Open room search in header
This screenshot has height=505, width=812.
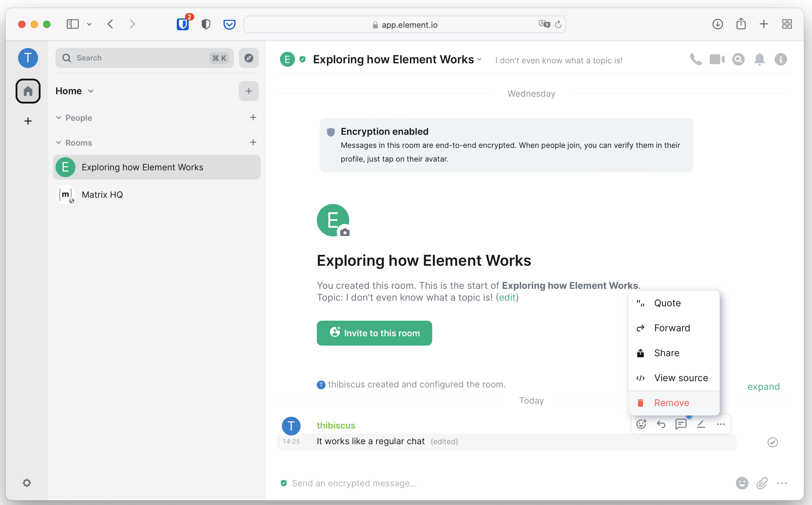pos(738,60)
